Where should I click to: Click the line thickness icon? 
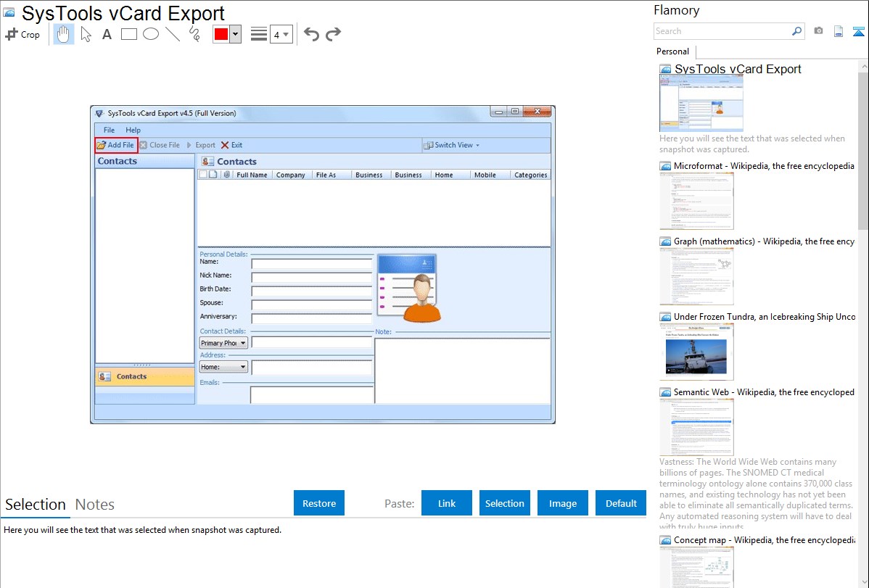pos(259,34)
